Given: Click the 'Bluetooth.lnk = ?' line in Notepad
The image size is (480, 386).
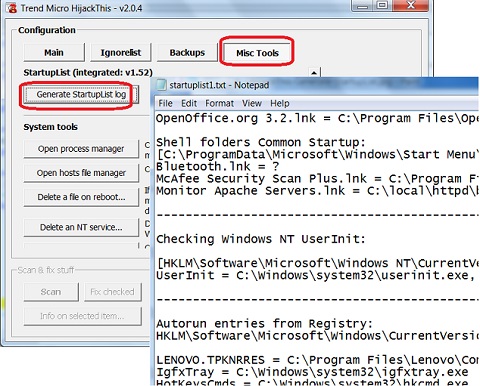Looking at the screenshot, I should pyautogui.click(x=218, y=166).
